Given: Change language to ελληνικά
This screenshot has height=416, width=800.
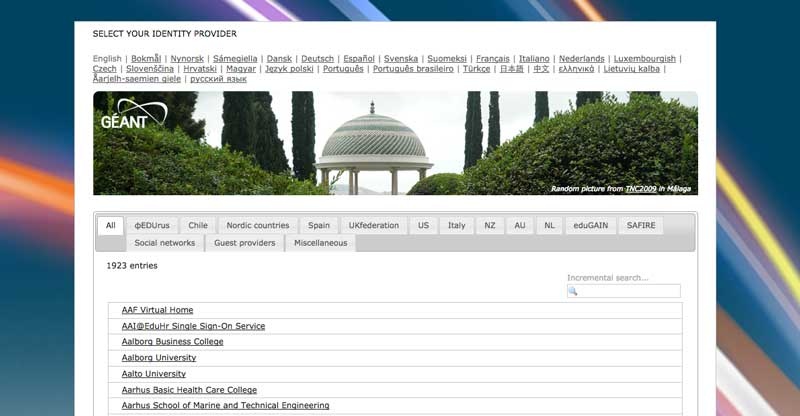Looking at the screenshot, I should pos(577,69).
